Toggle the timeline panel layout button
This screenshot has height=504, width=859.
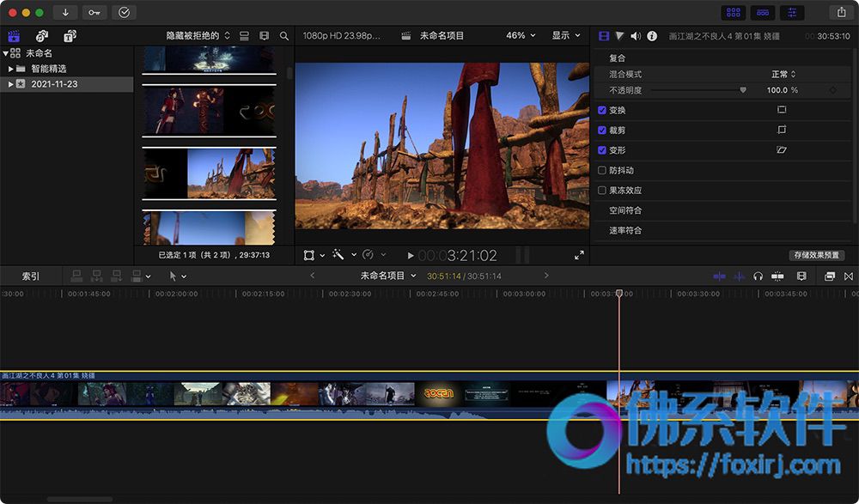(x=763, y=12)
